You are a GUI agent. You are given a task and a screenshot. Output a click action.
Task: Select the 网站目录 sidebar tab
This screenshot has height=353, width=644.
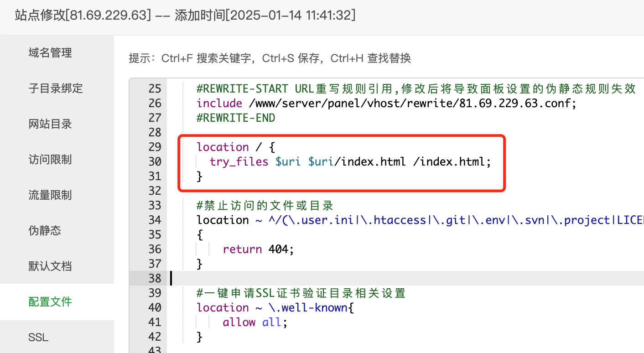pyautogui.click(x=50, y=124)
